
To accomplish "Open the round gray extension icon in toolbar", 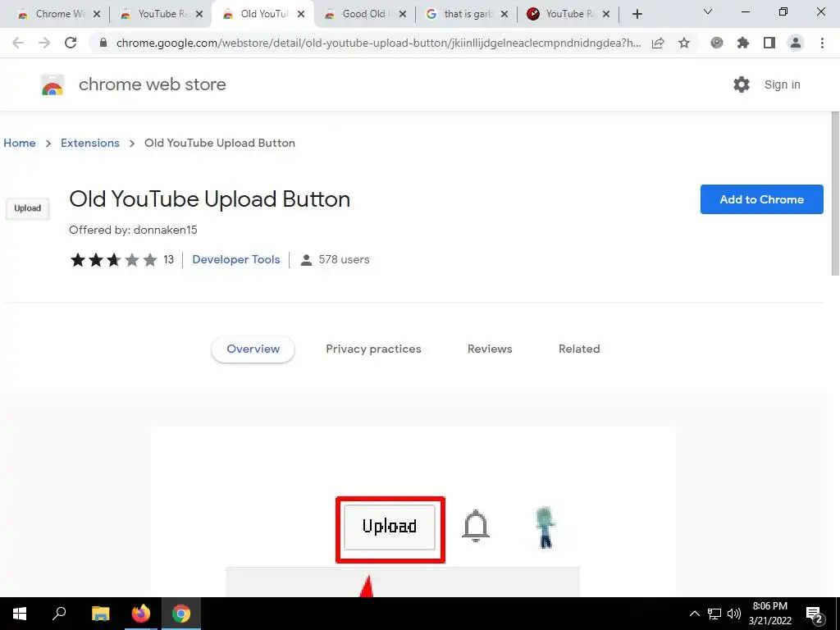I will click(x=717, y=43).
